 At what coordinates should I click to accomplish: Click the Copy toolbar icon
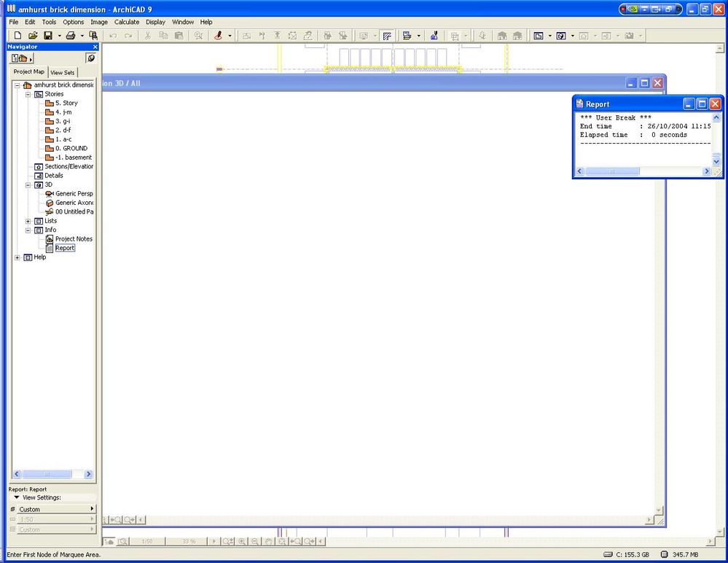click(163, 36)
